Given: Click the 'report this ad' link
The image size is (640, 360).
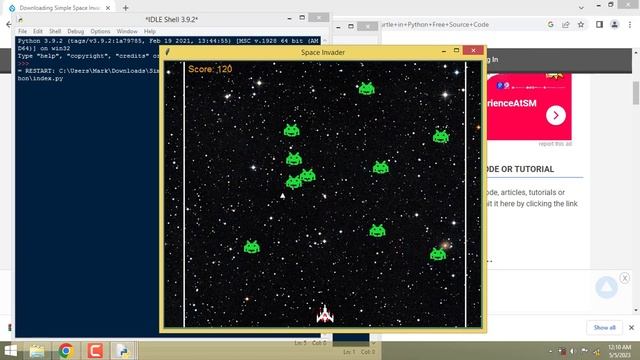Looking at the screenshot, I should point(555,144).
